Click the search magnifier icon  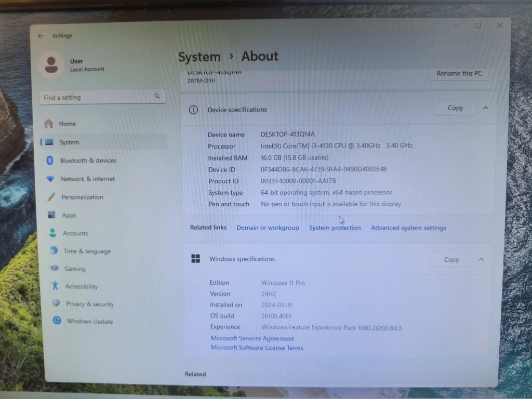157,96
